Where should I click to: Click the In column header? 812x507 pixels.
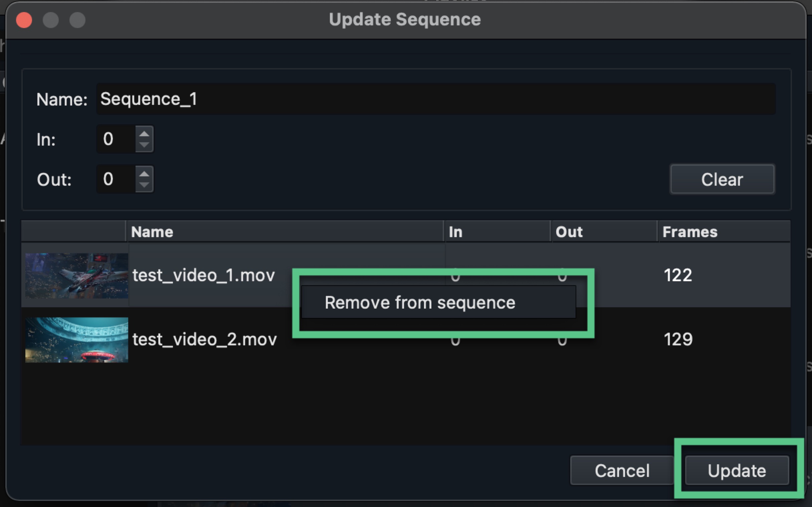[x=456, y=231]
